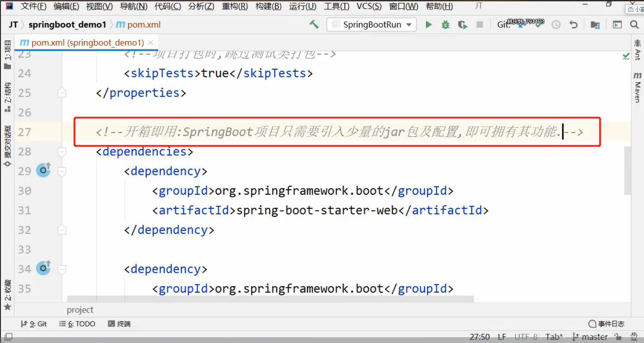This screenshot has width=644, height=343.
Task: Open the 运行(U) menu
Action: tap(303, 6)
